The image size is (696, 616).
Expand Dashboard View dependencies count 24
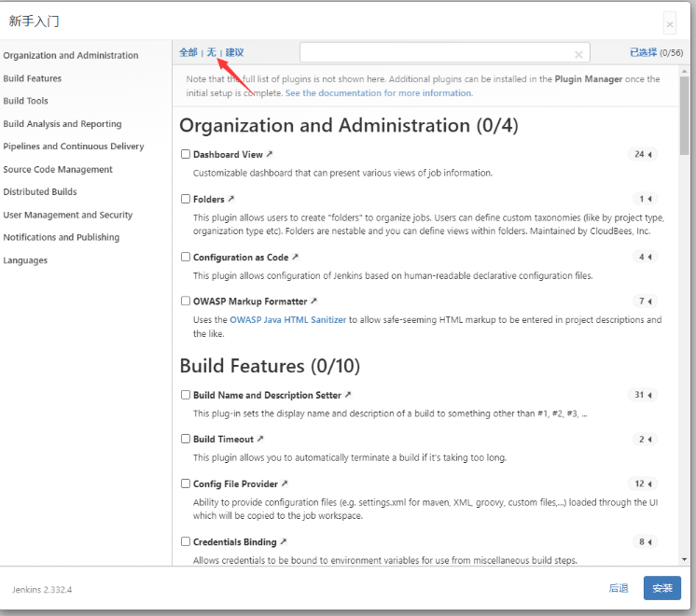click(644, 154)
